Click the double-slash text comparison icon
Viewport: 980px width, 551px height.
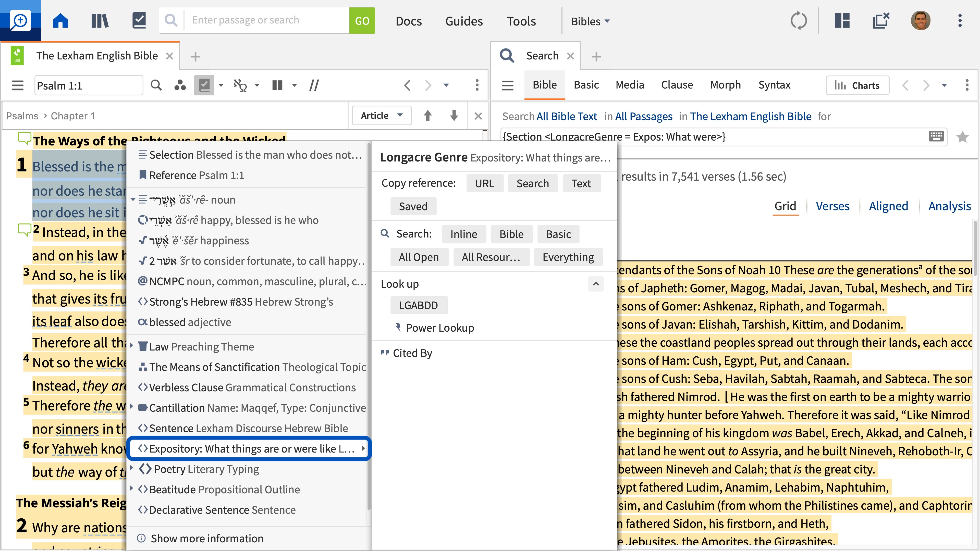point(314,85)
